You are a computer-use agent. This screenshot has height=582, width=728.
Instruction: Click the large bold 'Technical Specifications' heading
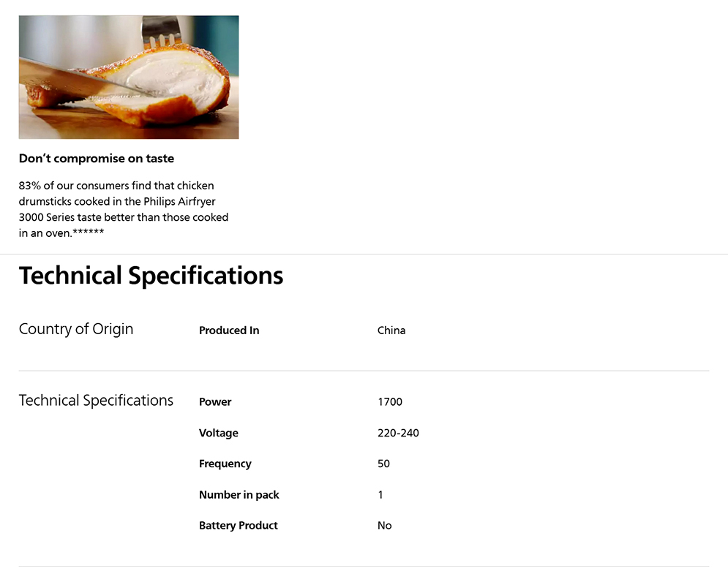(x=151, y=276)
